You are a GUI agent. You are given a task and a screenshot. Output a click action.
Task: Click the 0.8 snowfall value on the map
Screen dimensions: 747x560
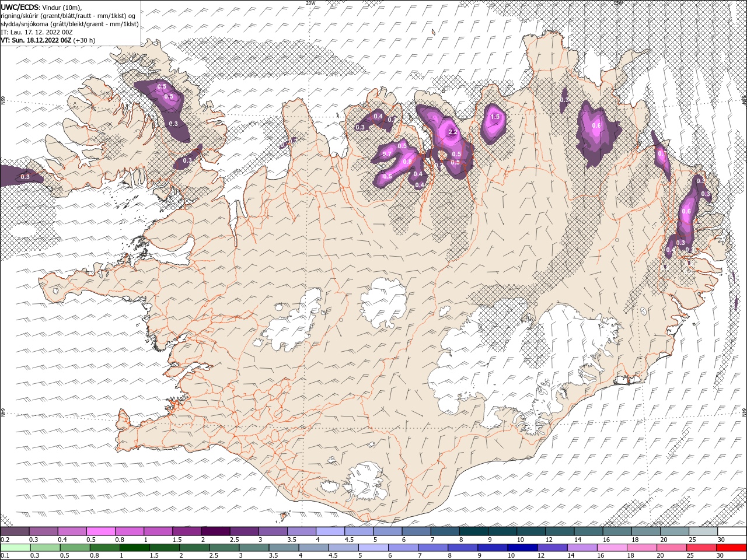tap(408, 162)
